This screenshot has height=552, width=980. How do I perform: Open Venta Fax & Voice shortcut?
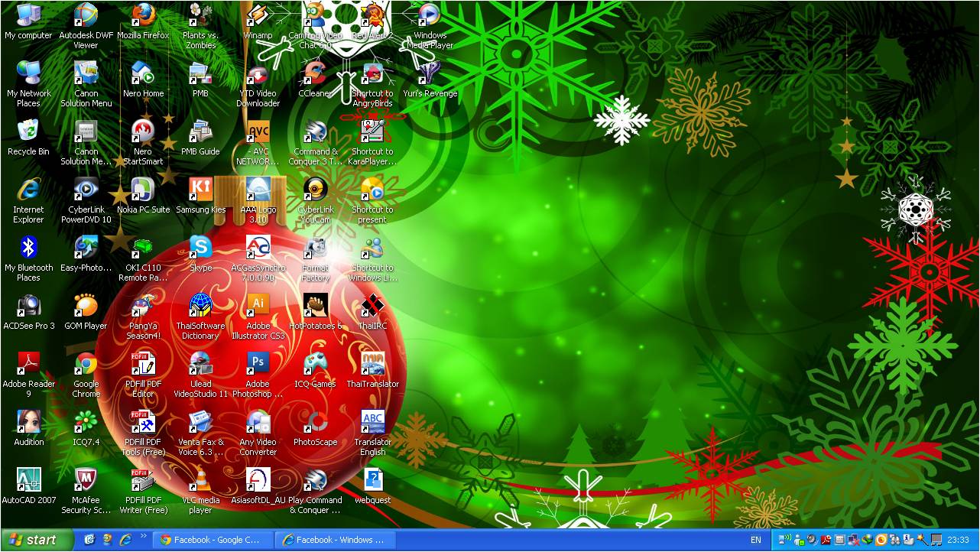point(200,433)
